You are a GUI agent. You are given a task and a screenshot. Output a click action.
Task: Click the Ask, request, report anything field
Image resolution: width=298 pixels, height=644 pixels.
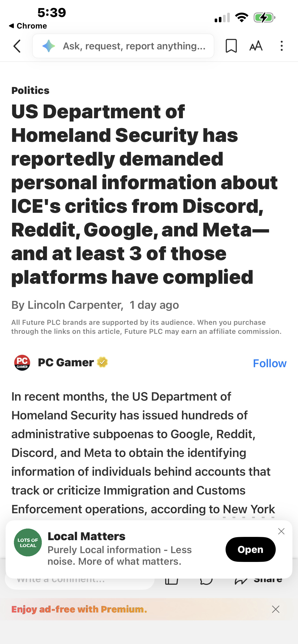coord(134,46)
